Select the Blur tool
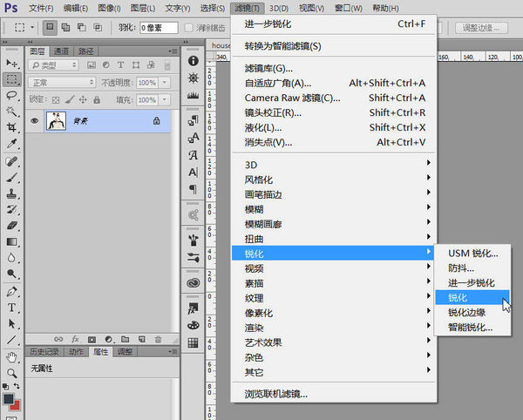Image resolution: width=523 pixels, height=420 pixels. pyautogui.click(x=11, y=258)
